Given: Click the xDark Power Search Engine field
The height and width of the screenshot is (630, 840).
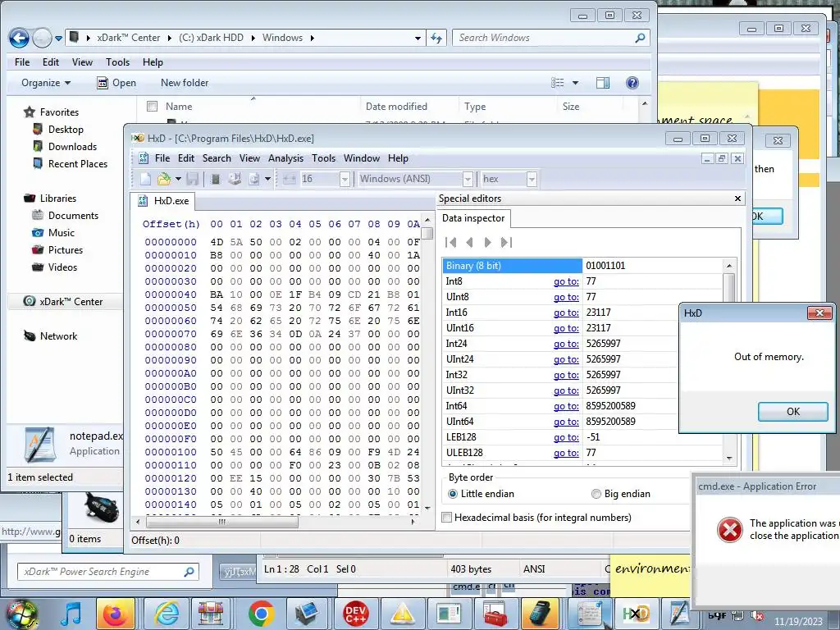Looking at the screenshot, I should coord(108,572).
